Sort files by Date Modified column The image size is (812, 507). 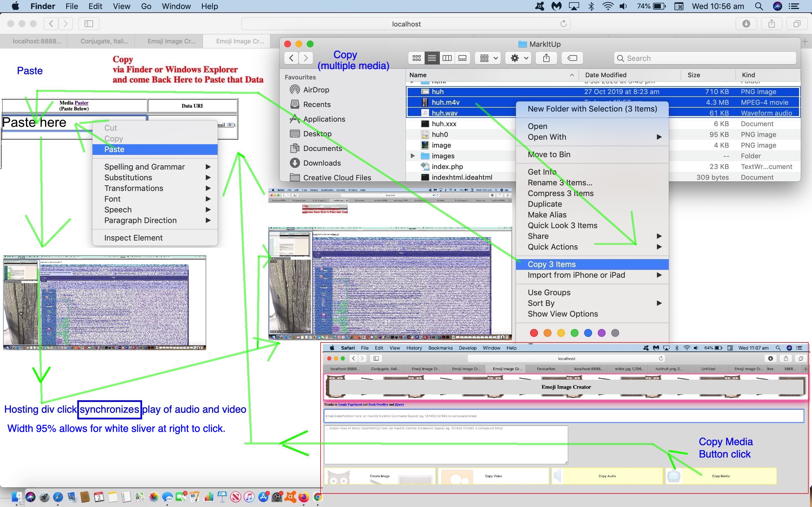tap(605, 75)
